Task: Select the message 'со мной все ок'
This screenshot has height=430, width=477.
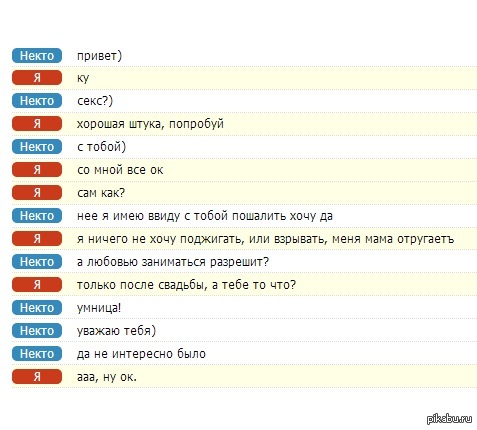Action: click(120, 170)
